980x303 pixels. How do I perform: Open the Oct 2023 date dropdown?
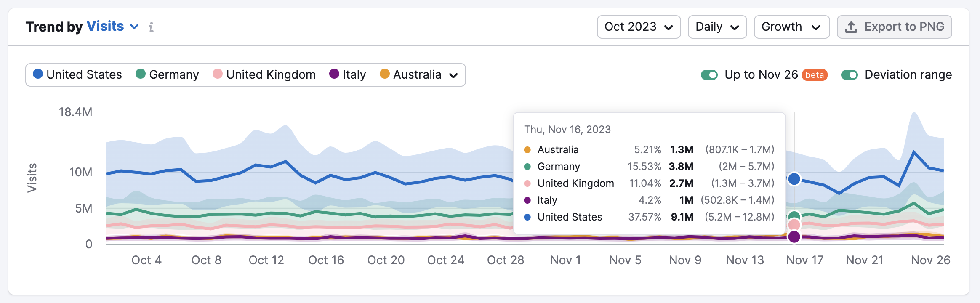[x=639, y=27]
